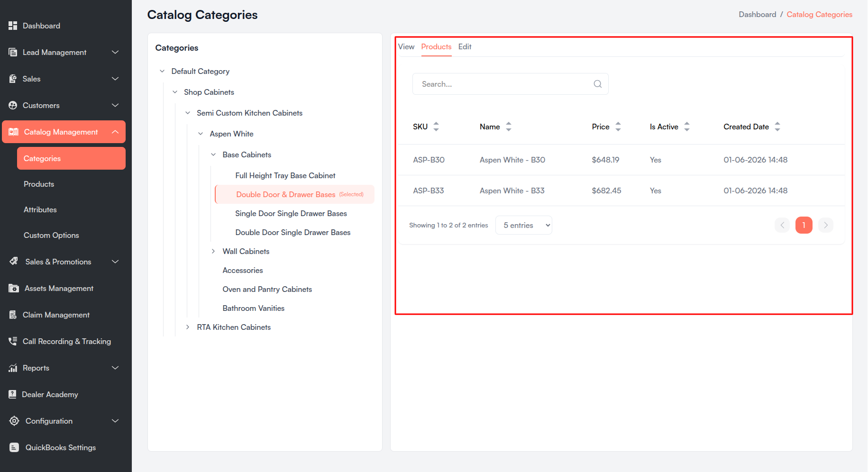This screenshot has height=472, width=868.
Task: Go to Dashboard breadcrumb link
Action: point(757,14)
